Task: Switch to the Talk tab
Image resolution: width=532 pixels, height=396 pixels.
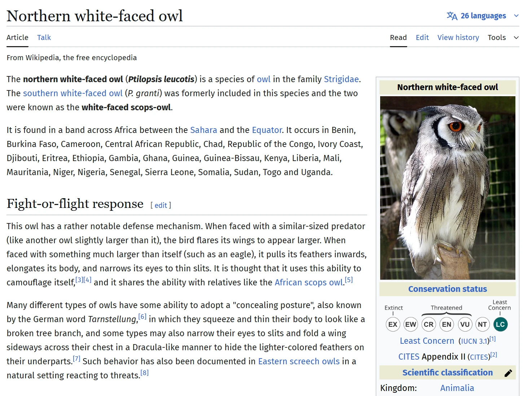Action: 44,37
